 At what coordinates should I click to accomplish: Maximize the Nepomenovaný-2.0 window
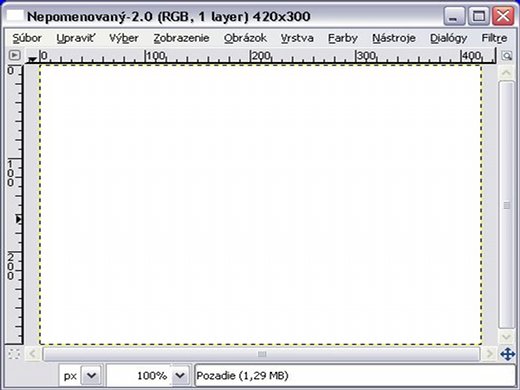point(479,16)
